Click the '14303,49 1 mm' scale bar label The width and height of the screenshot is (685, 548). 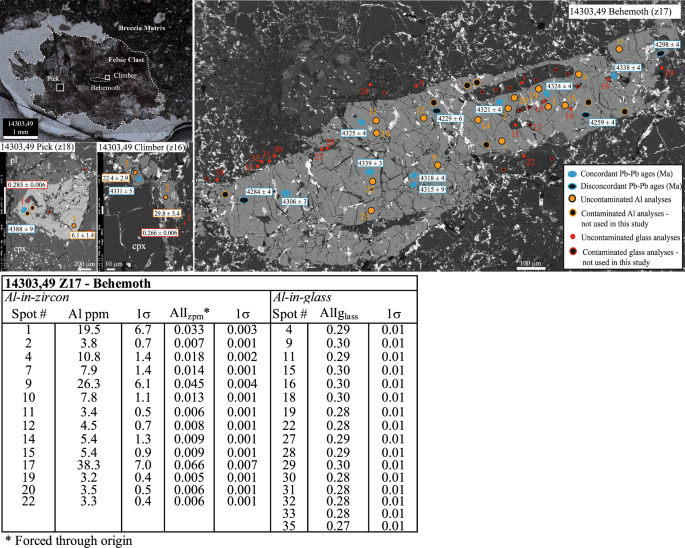tap(20, 128)
